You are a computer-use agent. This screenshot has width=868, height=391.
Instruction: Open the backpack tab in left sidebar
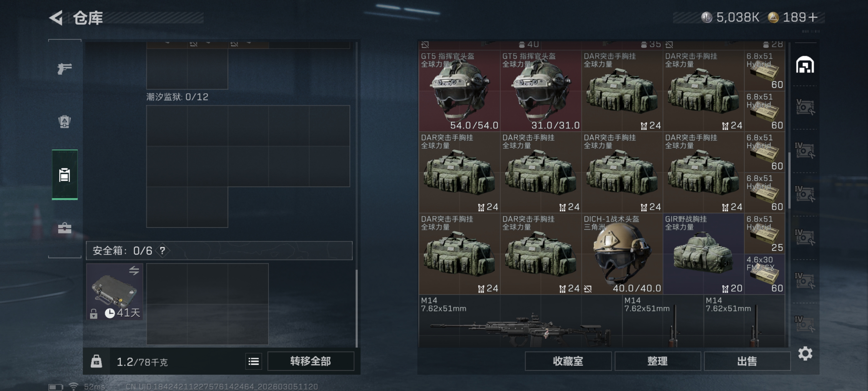(64, 121)
